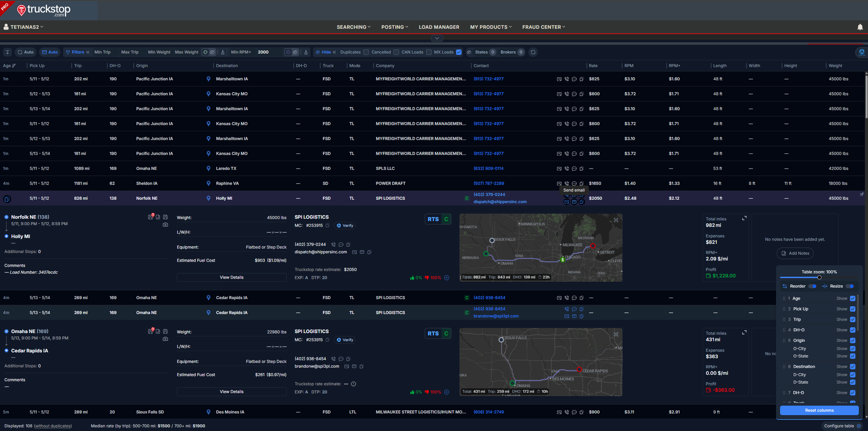The width and height of the screenshot is (868, 431).
Task: Toggle the CAN Loads checkbox
Action: click(429, 52)
